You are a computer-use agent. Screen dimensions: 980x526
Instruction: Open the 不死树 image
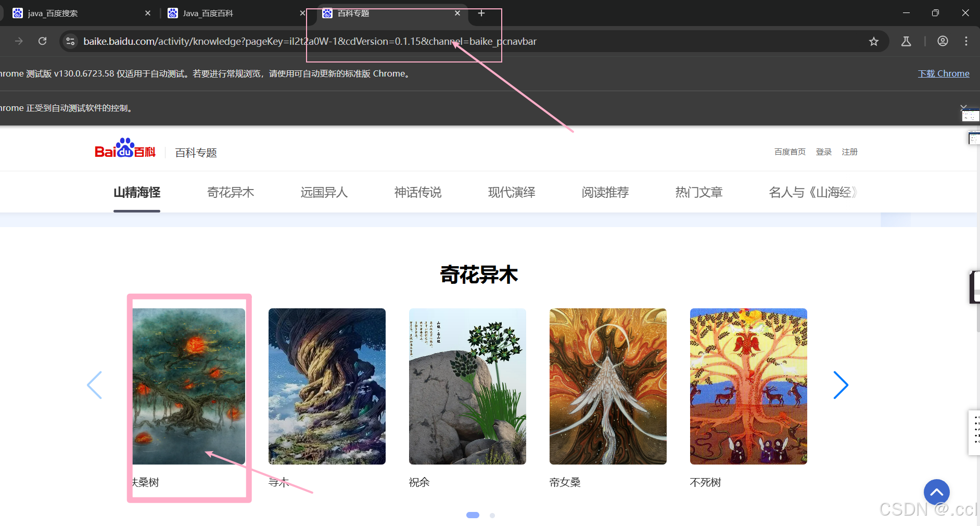(x=748, y=386)
